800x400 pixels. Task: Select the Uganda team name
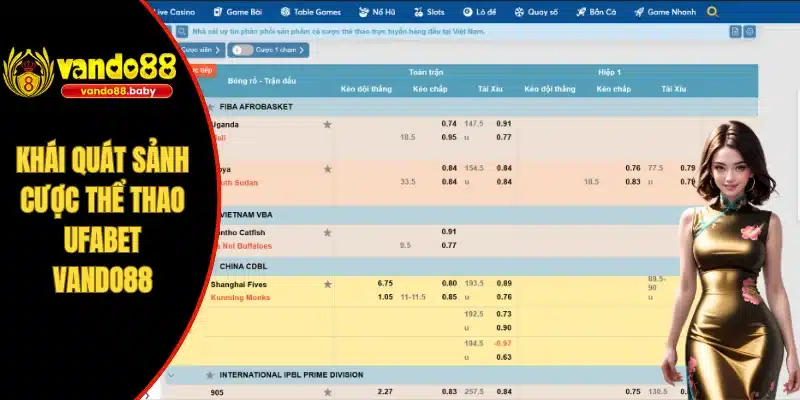tap(225, 124)
